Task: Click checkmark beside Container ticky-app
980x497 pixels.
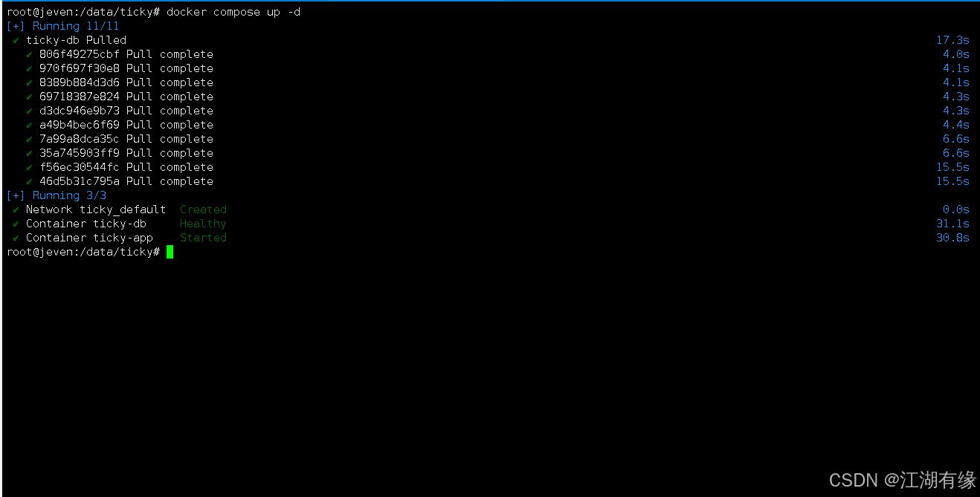Action: (x=16, y=238)
